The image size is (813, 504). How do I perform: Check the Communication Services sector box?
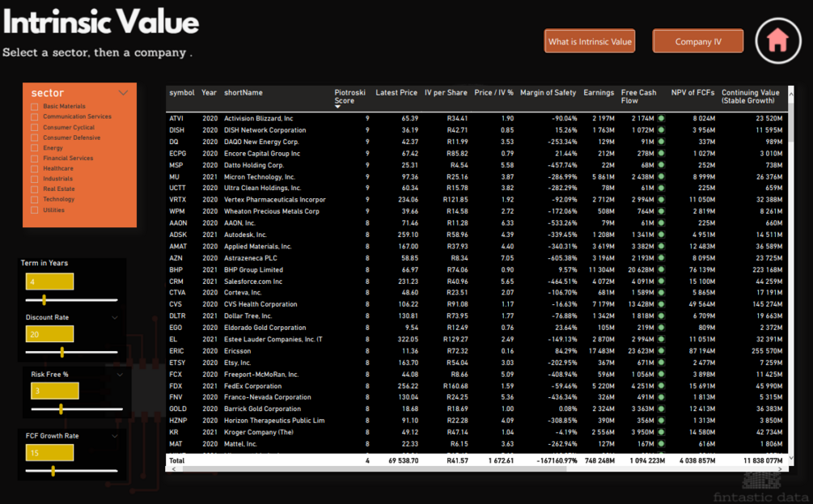(x=35, y=116)
